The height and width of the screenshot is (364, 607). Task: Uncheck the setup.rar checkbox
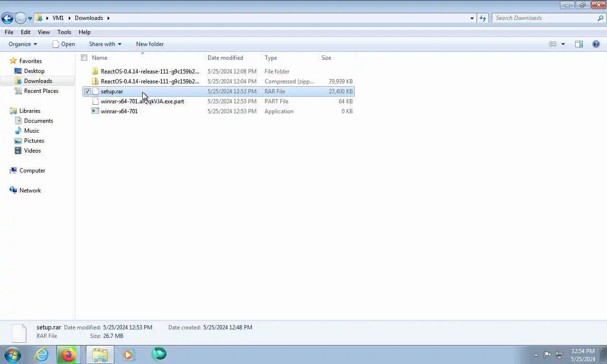coord(87,91)
